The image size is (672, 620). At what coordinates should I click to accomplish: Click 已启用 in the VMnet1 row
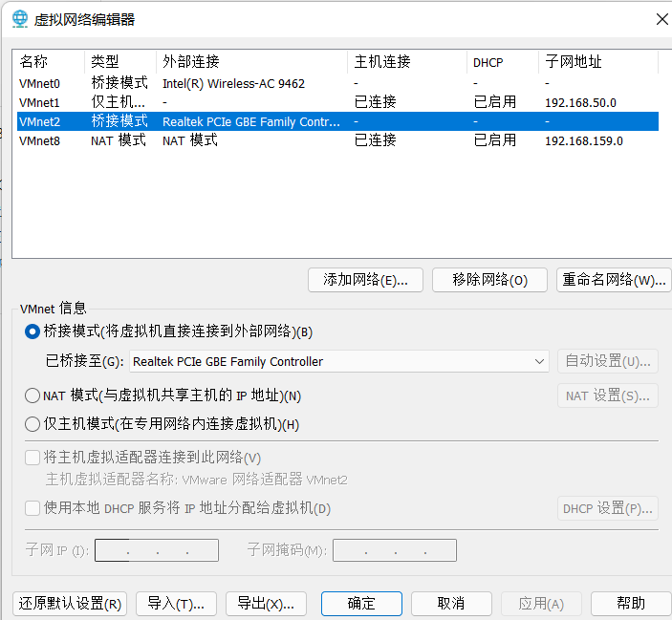(494, 102)
